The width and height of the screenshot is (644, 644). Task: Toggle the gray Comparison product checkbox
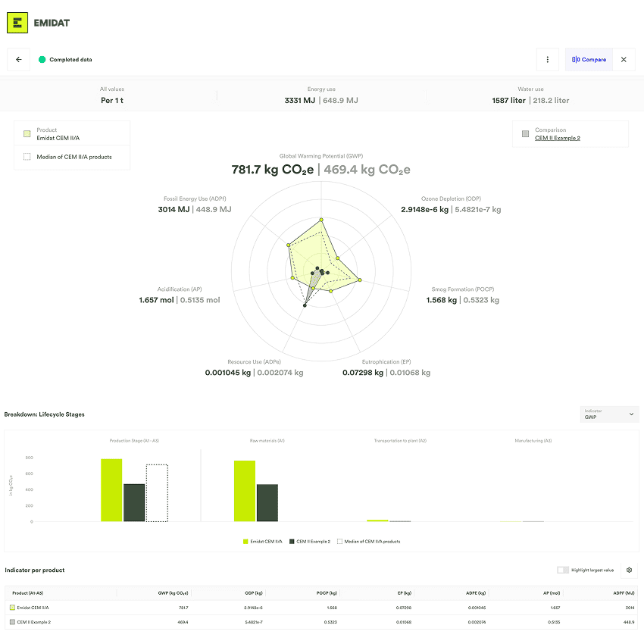[525, 134]
